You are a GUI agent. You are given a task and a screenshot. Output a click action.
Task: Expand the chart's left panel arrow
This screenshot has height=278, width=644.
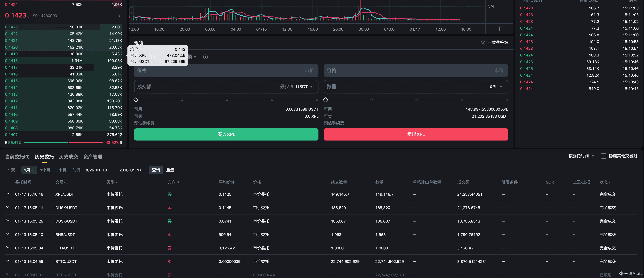click(x=131, y=12)
